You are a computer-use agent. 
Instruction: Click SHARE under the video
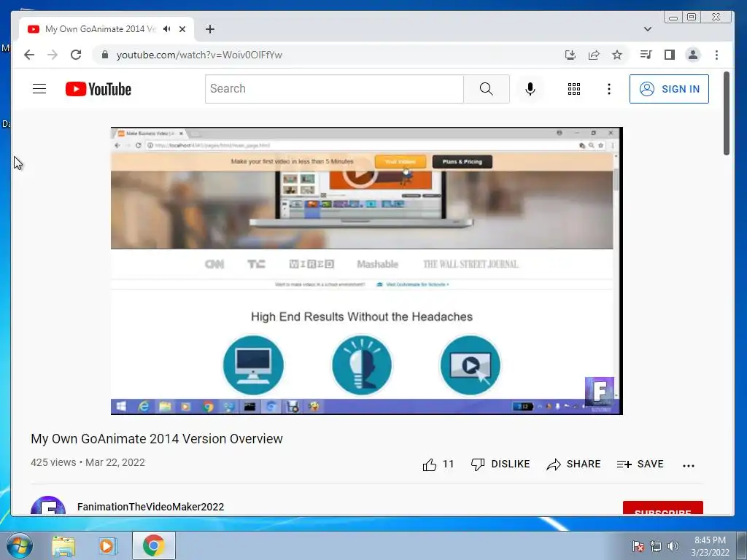click(573, 464)
